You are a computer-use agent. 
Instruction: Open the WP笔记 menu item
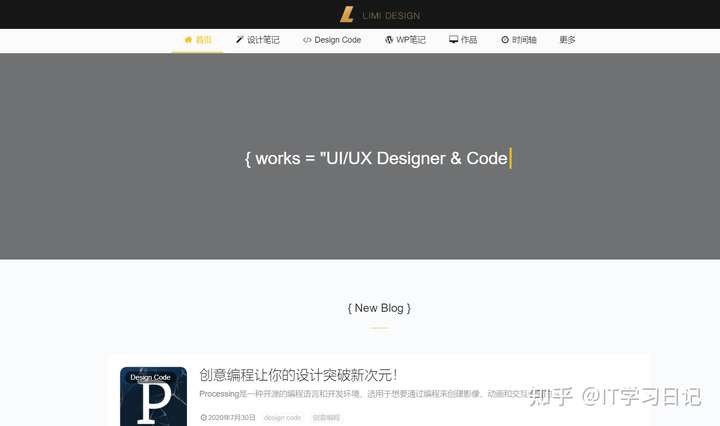pos(405,40)
